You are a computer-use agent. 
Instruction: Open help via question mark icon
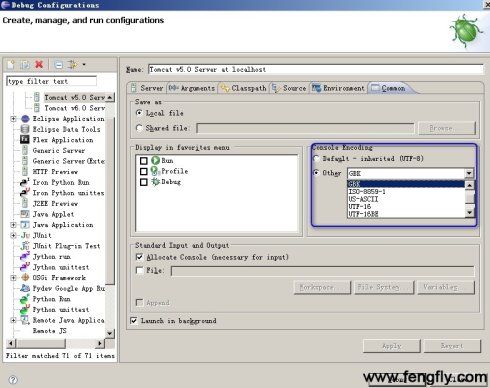[13, 380]
